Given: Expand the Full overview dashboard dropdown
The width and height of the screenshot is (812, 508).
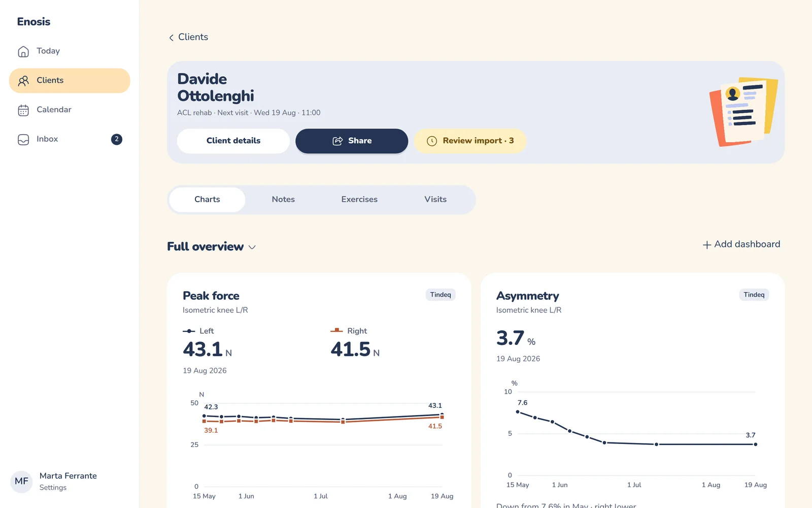Looking at the screenshot, I should (x=212, y=247).
